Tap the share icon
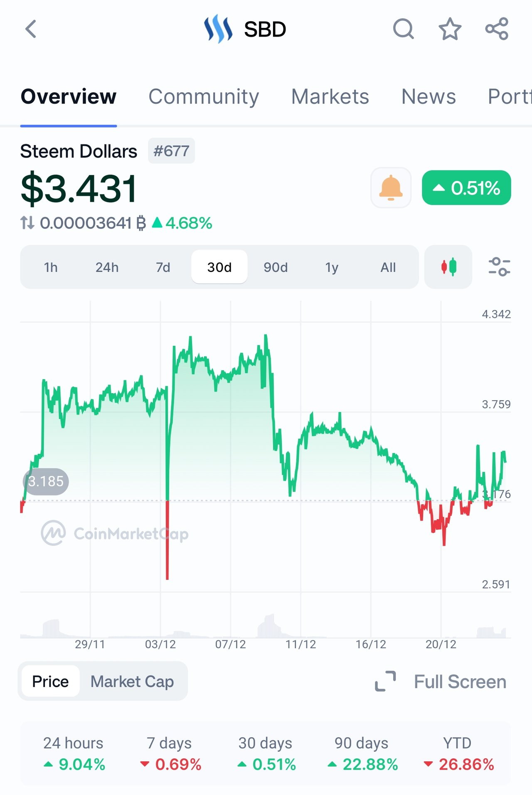 coord(497,29)
